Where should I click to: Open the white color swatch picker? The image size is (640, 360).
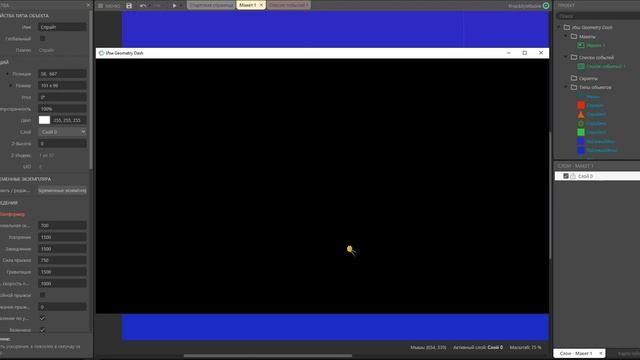coord(44,120)
